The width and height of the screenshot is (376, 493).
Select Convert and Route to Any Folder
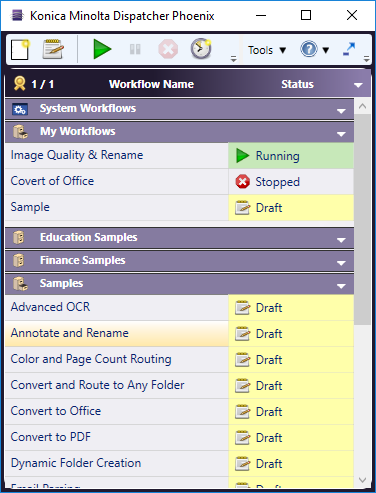tap(117, 385)
